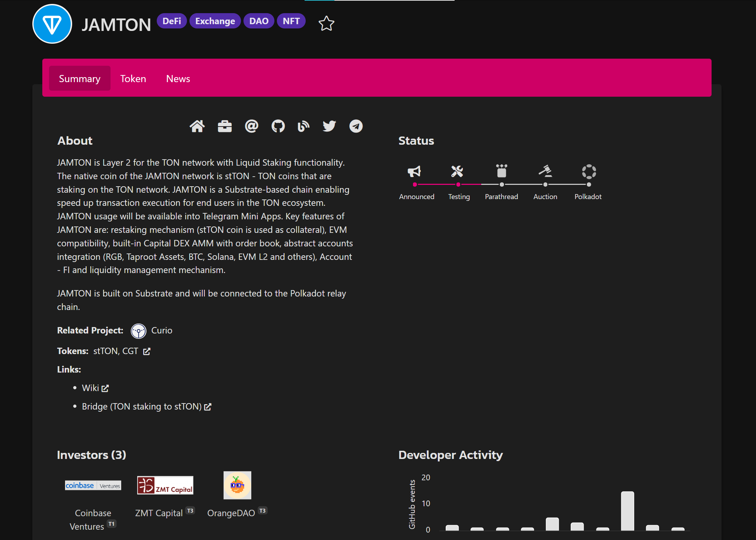Click the Auction gavel icon

545,171
